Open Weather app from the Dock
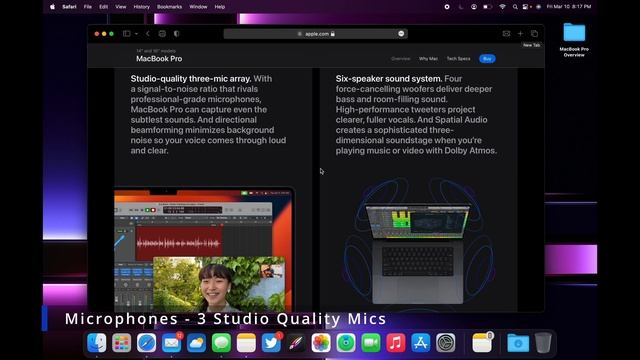This screenshot has width=640, height=360. (196, 343)
